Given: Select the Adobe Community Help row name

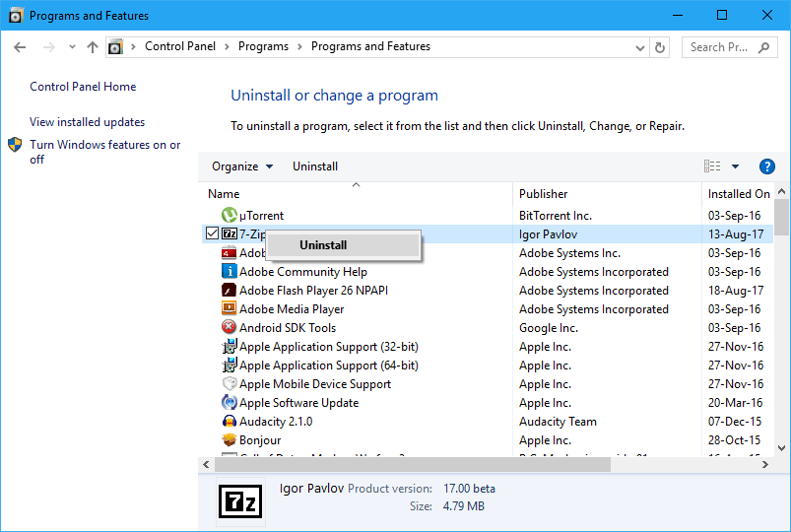Looking at the screenshot, I should click(x=303, y=272).
